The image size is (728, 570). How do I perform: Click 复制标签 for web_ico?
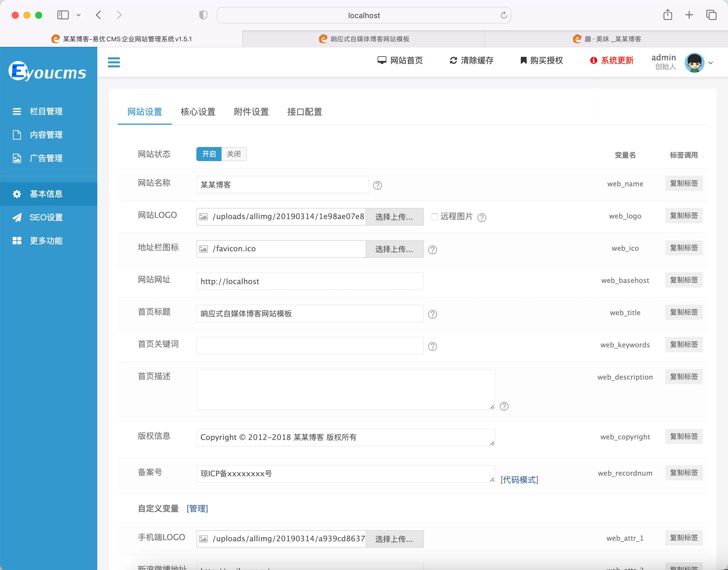(x=683, y=248)
